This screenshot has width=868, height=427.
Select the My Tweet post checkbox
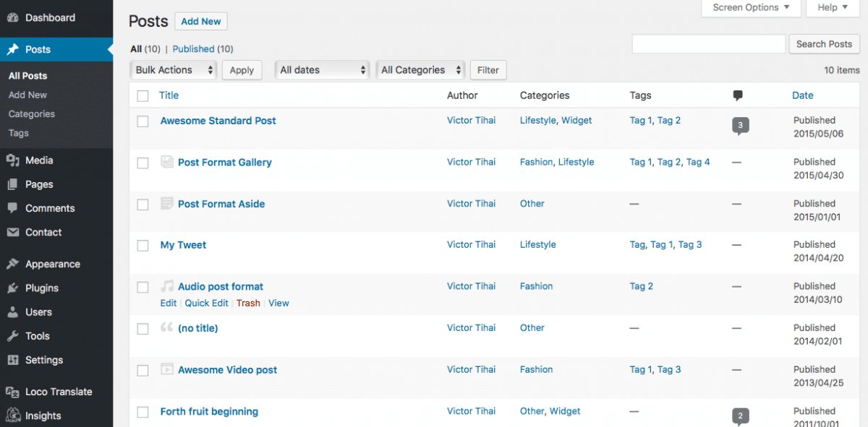(x=142, y=246)
